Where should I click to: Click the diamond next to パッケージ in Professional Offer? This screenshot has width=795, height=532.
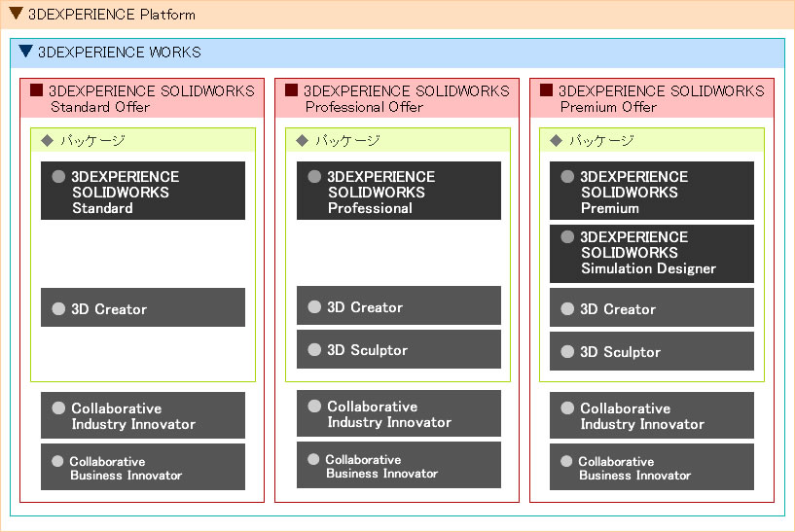pos(303,141)
